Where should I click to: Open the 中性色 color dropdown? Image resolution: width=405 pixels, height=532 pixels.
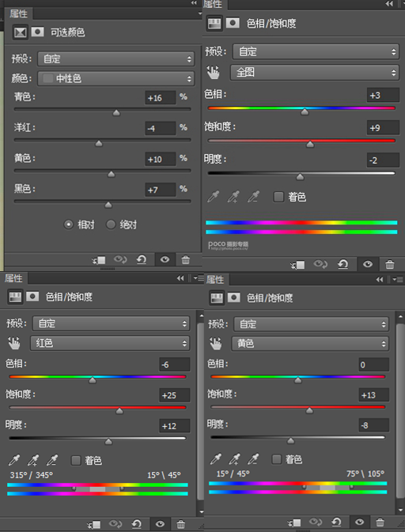click(x=115, y=79)
